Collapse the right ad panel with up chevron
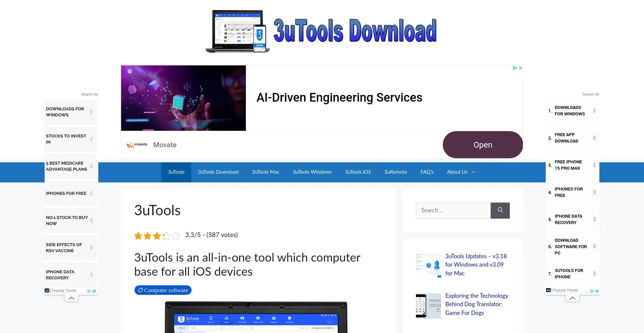The width and height of the screenshot is (644, 333). coord(573,298)
